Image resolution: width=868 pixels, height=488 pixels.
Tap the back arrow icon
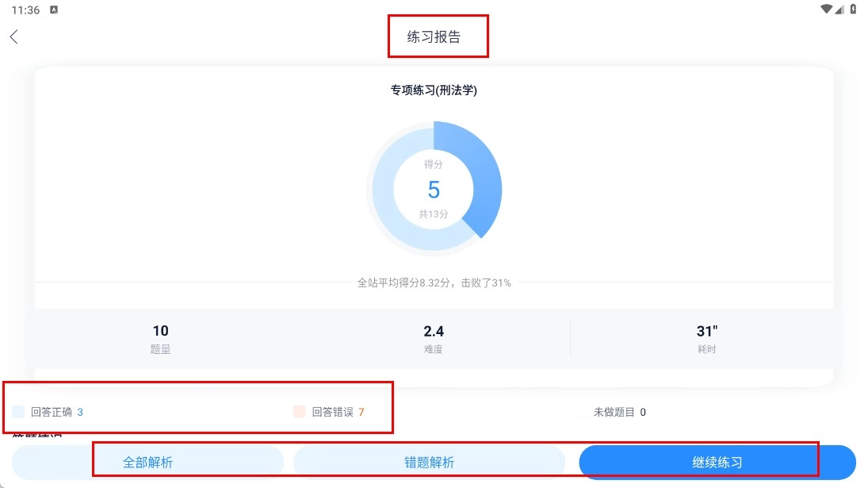coord(13,37)
